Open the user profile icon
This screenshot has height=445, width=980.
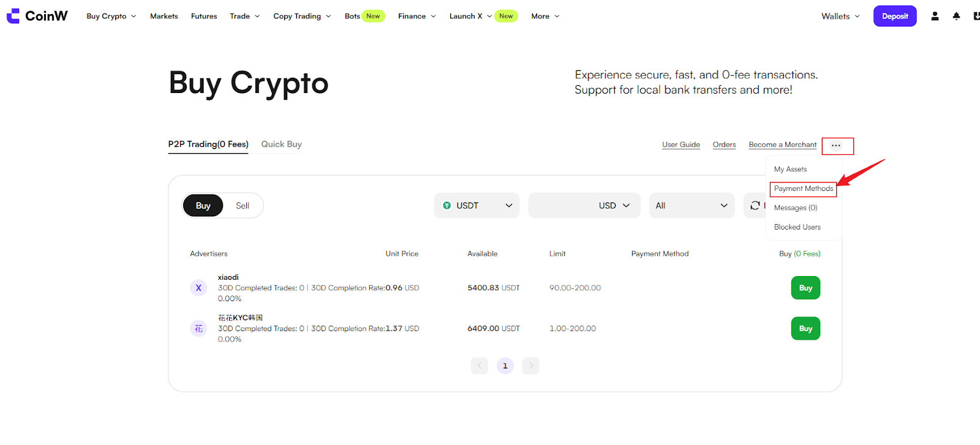(x=935, y=17)
